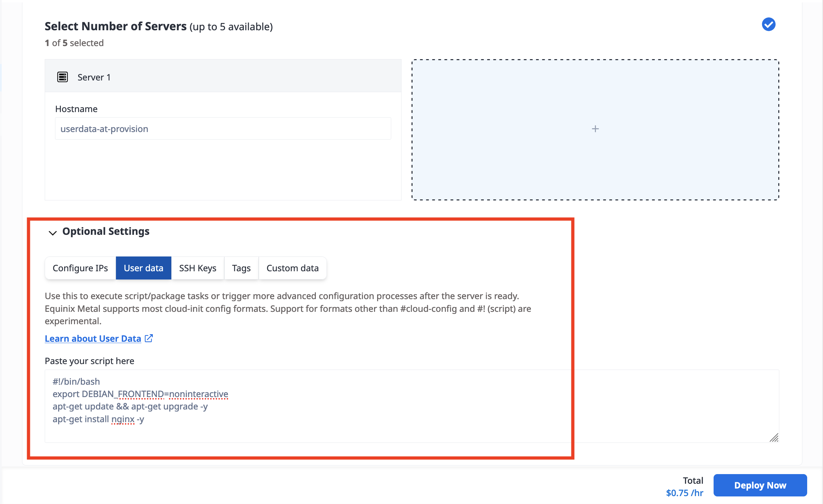Click the Custom data tab icon
This screenshot has height=504, width=823.
tap(293, 267)
